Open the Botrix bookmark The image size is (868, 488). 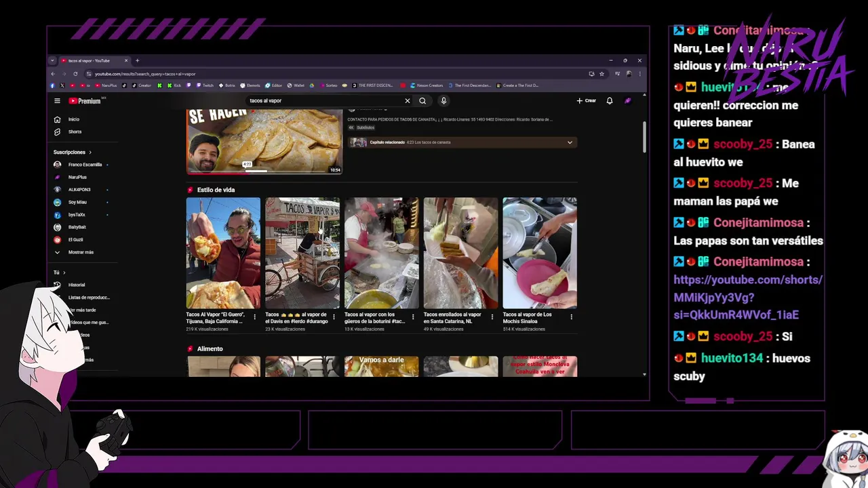[227, 85]
